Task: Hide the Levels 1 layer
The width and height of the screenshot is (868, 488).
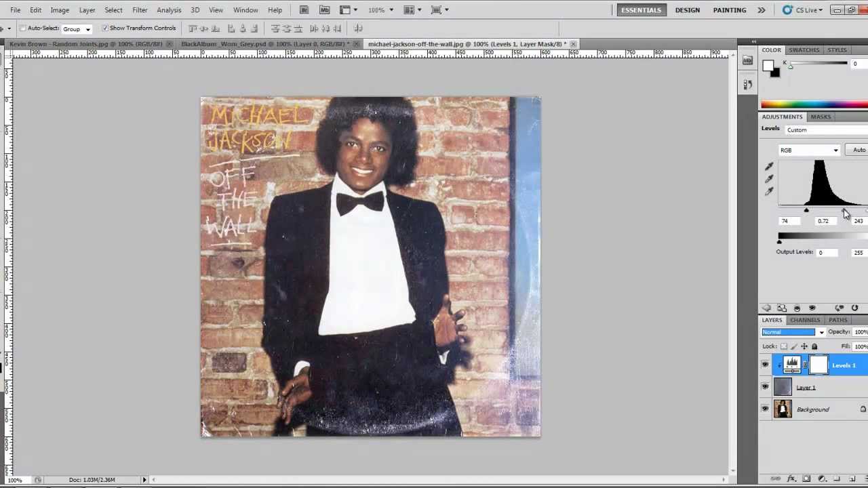Action: (x=765, y=366)
